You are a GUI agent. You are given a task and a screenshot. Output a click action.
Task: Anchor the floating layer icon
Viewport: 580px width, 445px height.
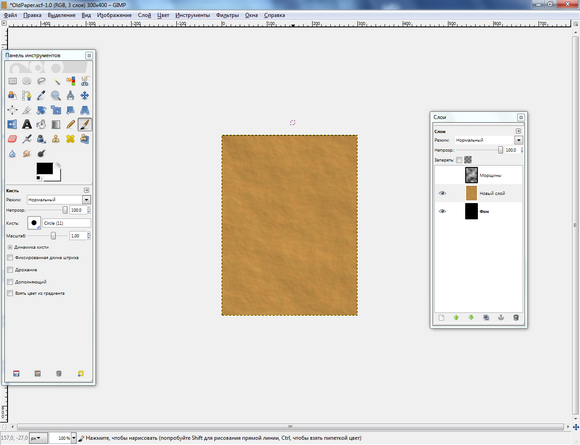501,318
